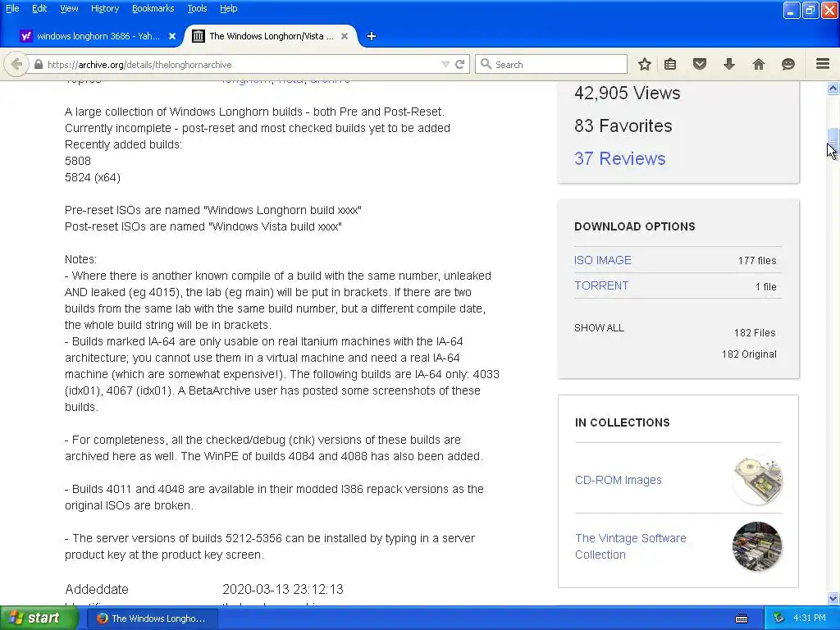The image size is (840, 630).
Task: Click the 182 Original text
Action: pyautogui.click(x=749, y=354)
